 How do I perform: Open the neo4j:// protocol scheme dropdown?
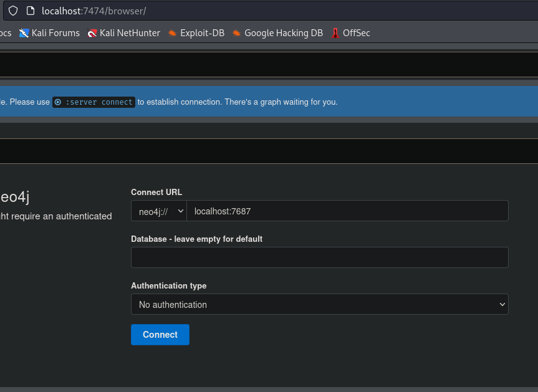(159, 211)
